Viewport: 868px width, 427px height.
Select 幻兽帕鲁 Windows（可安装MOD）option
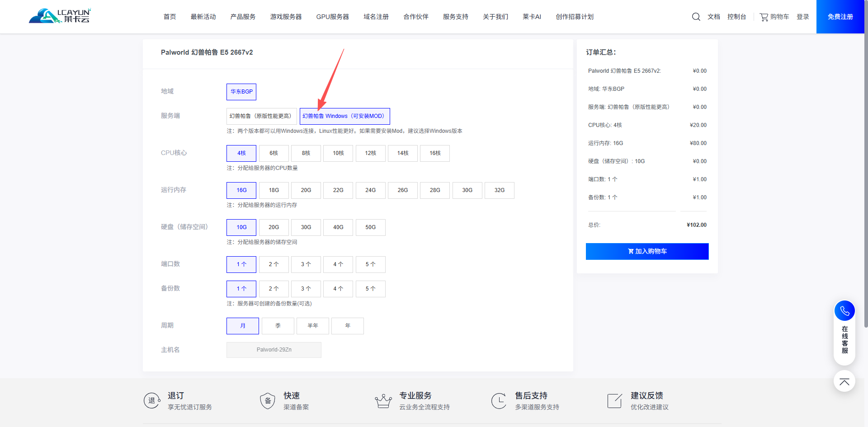tap(345, 116)
